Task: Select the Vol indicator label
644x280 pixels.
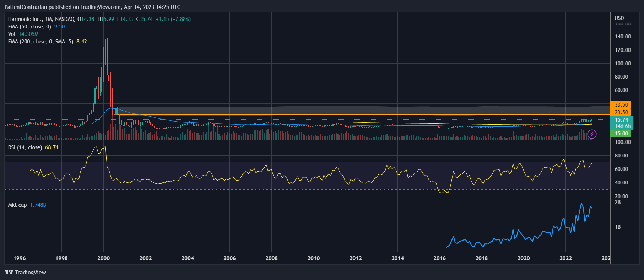Action: point(12,34)
